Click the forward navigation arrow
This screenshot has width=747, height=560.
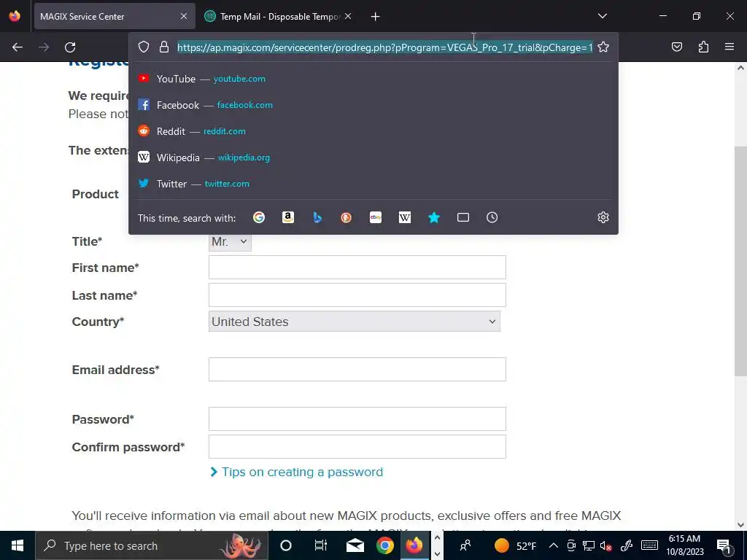pyautogui.click(x=44, y=47)
